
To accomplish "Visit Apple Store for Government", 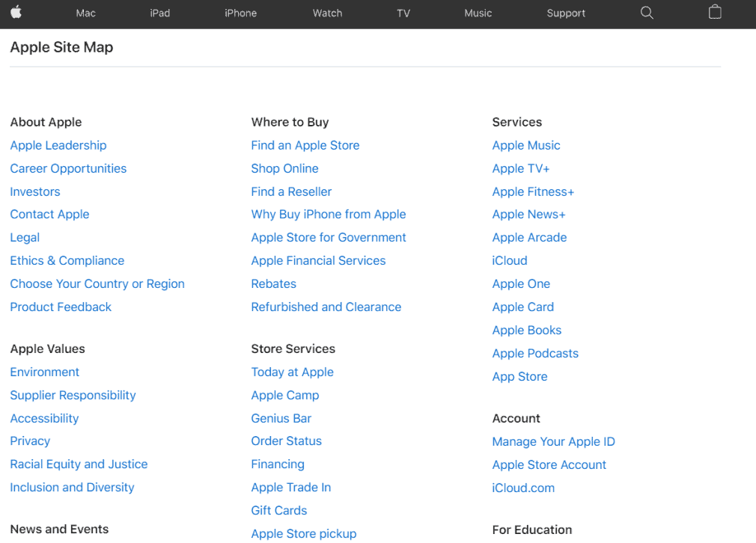I will click(x=329, y=238).
